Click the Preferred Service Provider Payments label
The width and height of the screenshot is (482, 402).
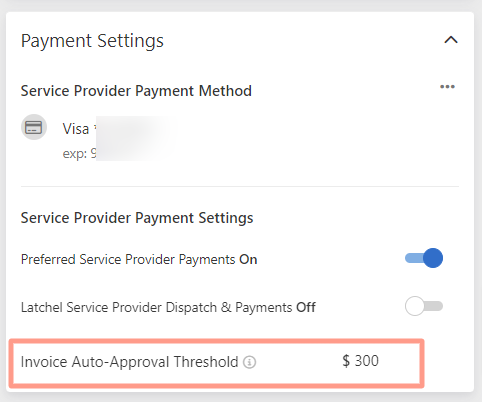click(x=128, y=260)
